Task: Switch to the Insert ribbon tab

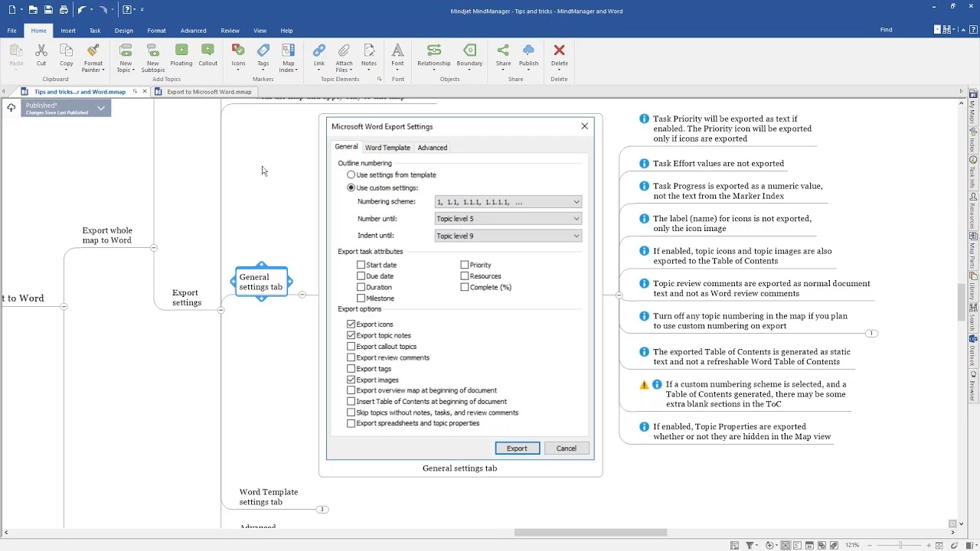Action: 68,31
